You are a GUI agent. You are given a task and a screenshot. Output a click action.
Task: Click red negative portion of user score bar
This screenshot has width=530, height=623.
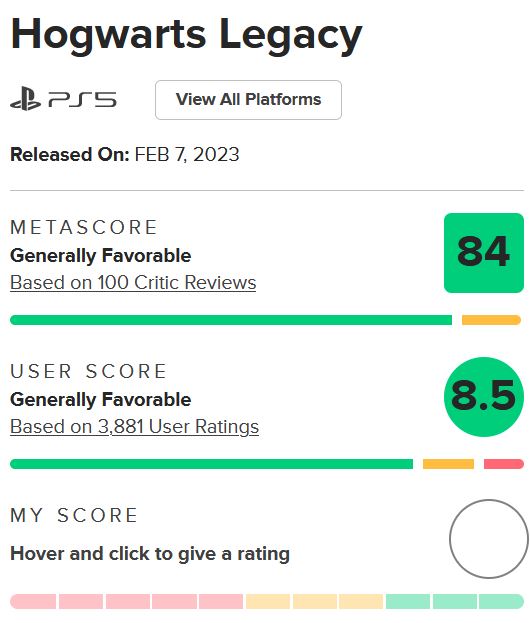point(504,464)
